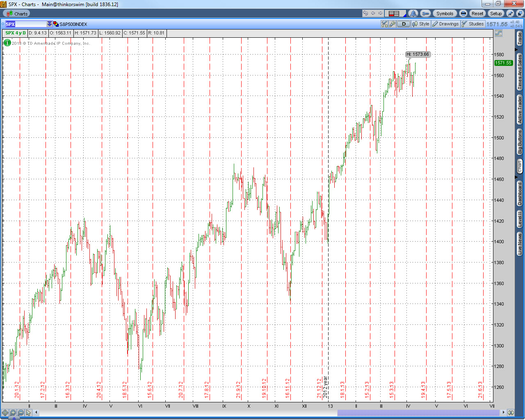Click the SPX 4 y D label
Screen dimensions: 525x420
pos(15,33)
